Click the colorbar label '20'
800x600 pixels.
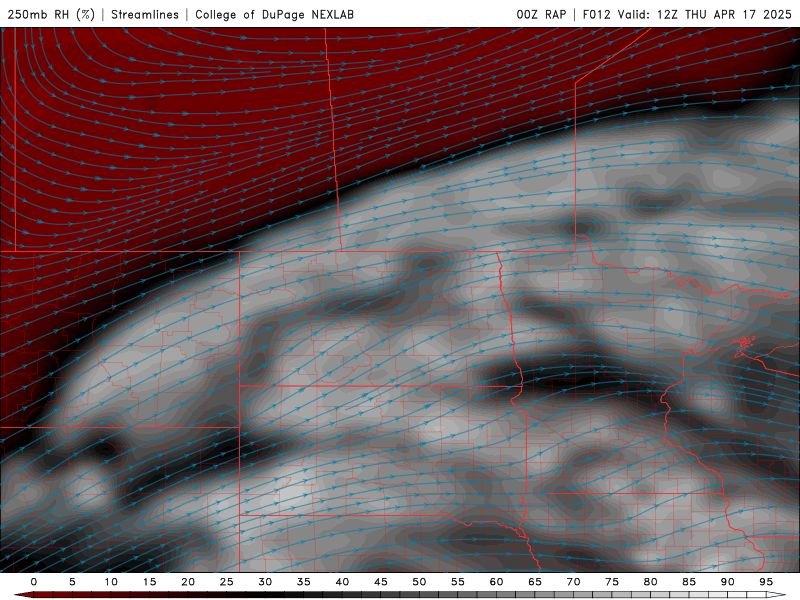188,582
